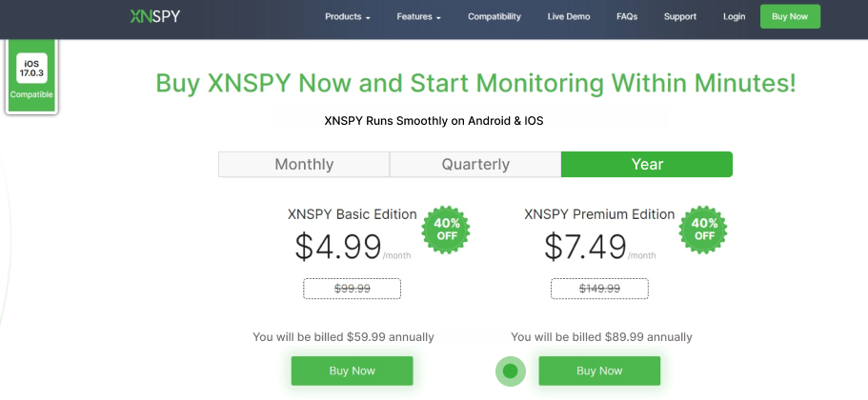
Task: Expand the Products dropdown menu
Action: click(347, 17)
